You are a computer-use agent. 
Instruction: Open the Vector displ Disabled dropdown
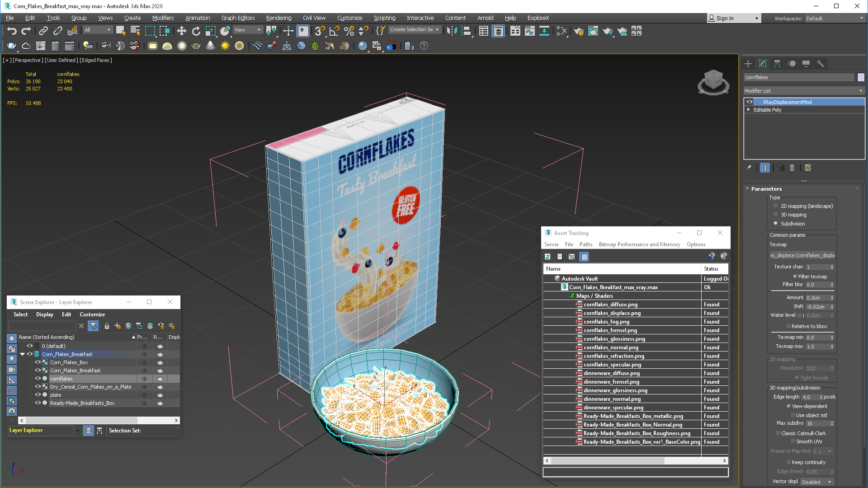[816, 482]
